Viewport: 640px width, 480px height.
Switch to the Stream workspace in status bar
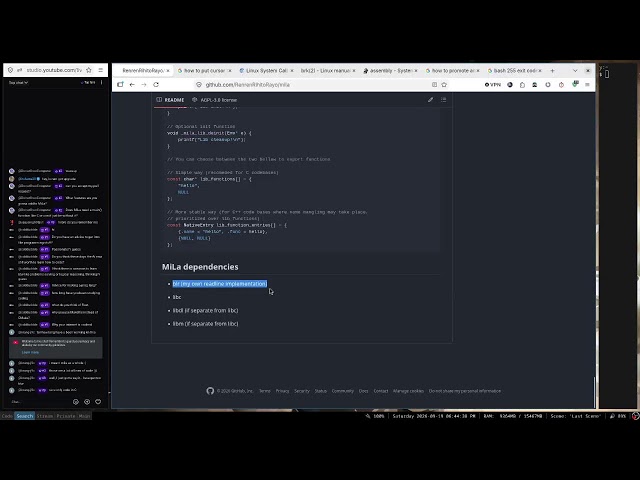point(45,416)
